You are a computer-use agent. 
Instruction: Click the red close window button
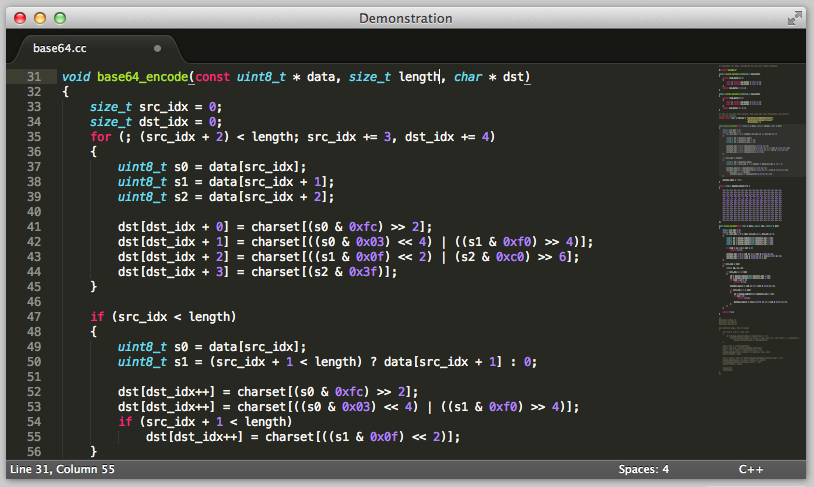click(20, 18)
